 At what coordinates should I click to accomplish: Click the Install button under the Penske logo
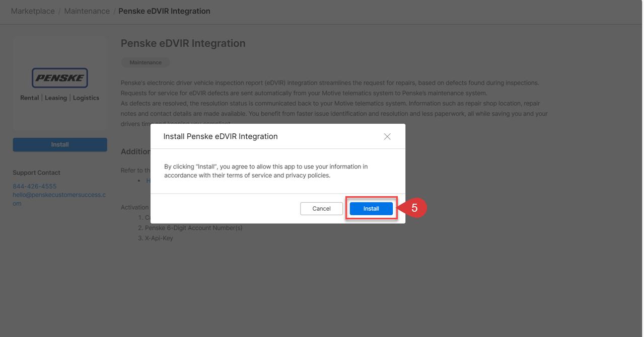tap(60, 144)
